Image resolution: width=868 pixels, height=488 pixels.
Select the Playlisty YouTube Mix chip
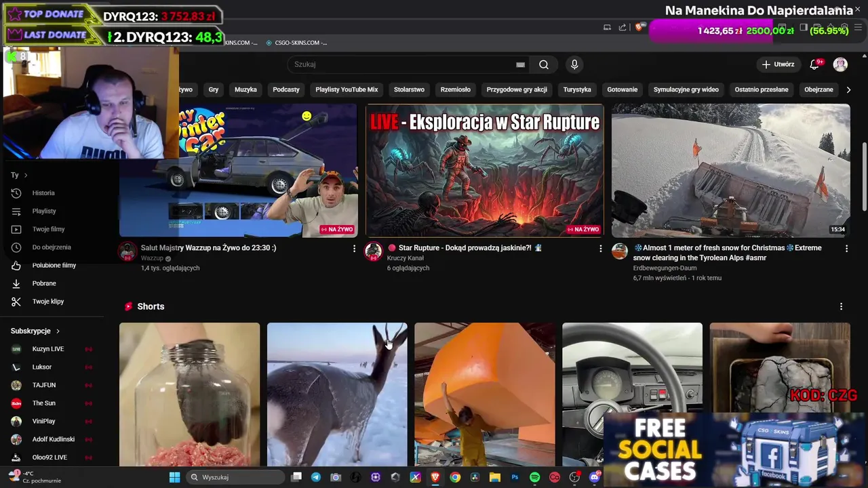click(x=347, y=89)
